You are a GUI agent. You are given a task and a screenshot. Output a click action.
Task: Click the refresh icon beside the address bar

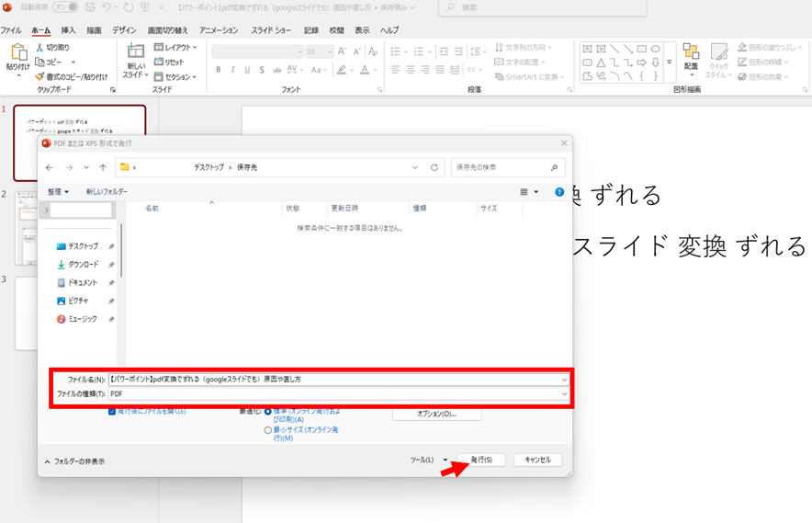[x=434, y=167]
